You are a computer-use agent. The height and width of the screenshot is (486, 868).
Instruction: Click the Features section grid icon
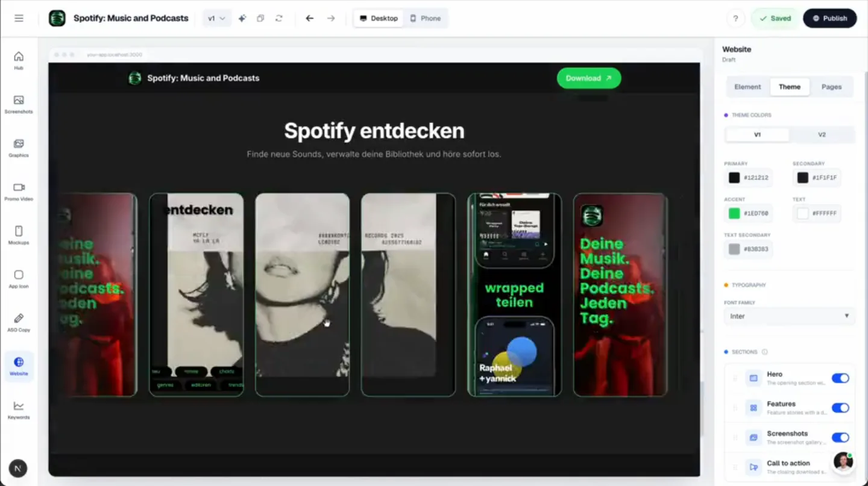753,408
